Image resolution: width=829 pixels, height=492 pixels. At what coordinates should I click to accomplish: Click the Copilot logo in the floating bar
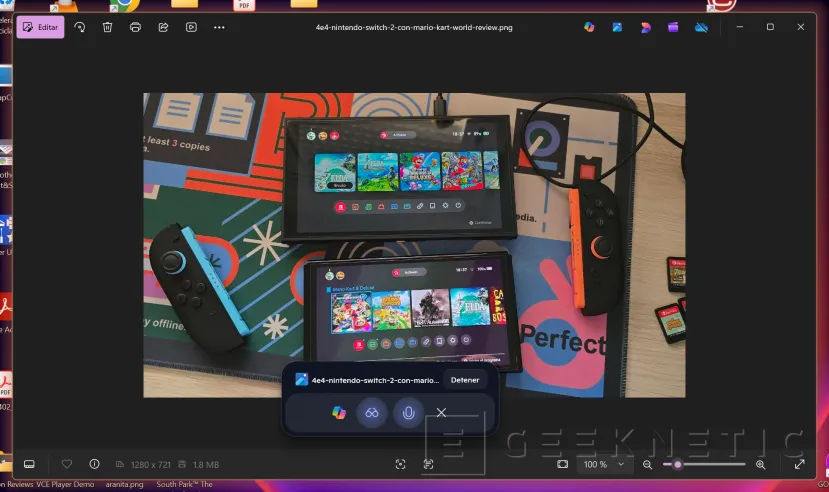(x=339, y=412)
